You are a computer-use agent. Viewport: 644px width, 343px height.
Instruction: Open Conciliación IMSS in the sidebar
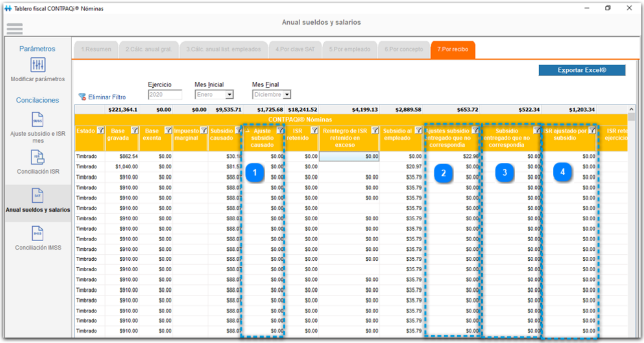click(x=38, y=239)
